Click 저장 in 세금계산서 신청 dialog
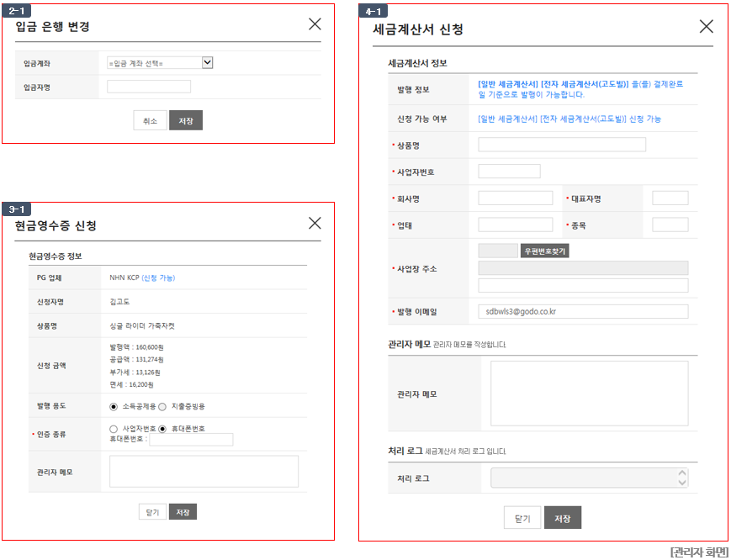The width and height of the screenshot is (731, 560). coord(563,518)
